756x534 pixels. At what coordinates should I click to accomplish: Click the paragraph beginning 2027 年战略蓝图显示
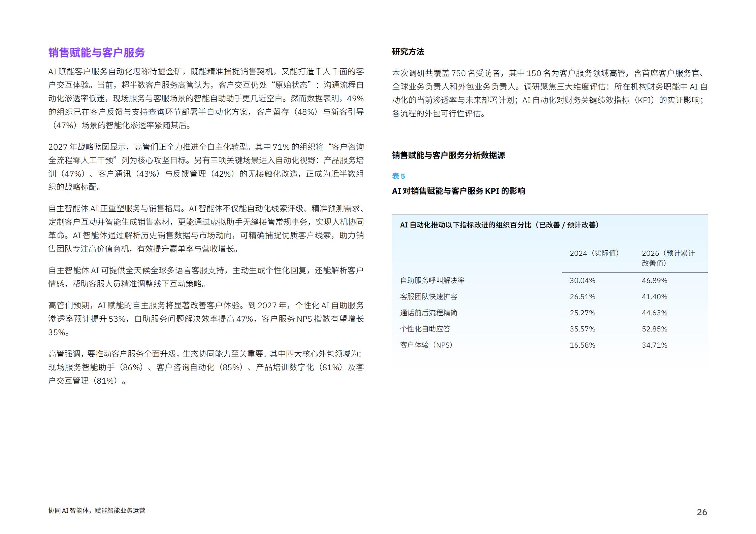click(206, 167)
